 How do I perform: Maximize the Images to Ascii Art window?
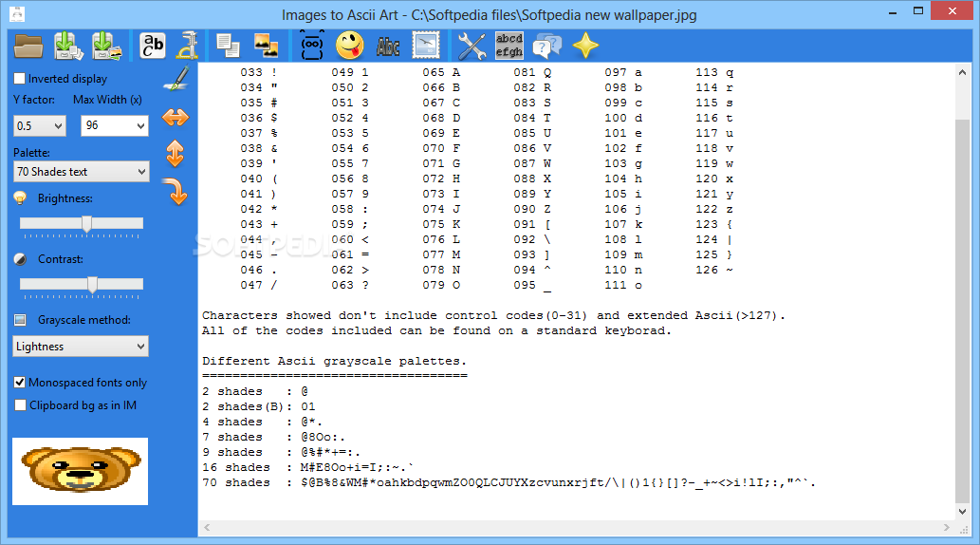pyautogui.click(x=918, y=10)
